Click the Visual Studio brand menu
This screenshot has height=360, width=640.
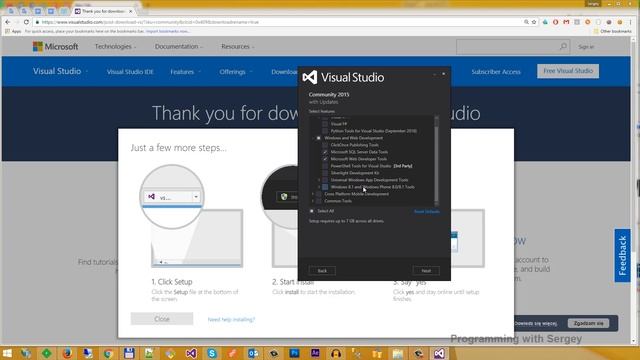[x=60, y=71]
